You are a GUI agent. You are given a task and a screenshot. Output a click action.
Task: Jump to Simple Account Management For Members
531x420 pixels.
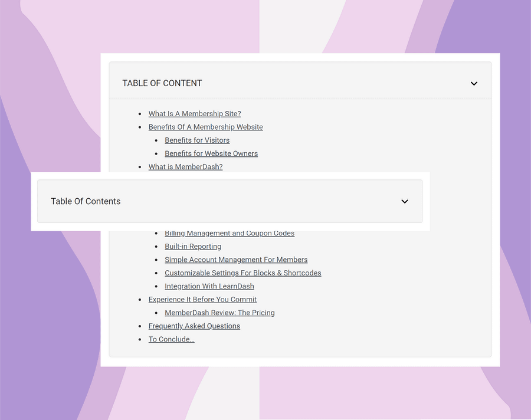pos(236,260)
